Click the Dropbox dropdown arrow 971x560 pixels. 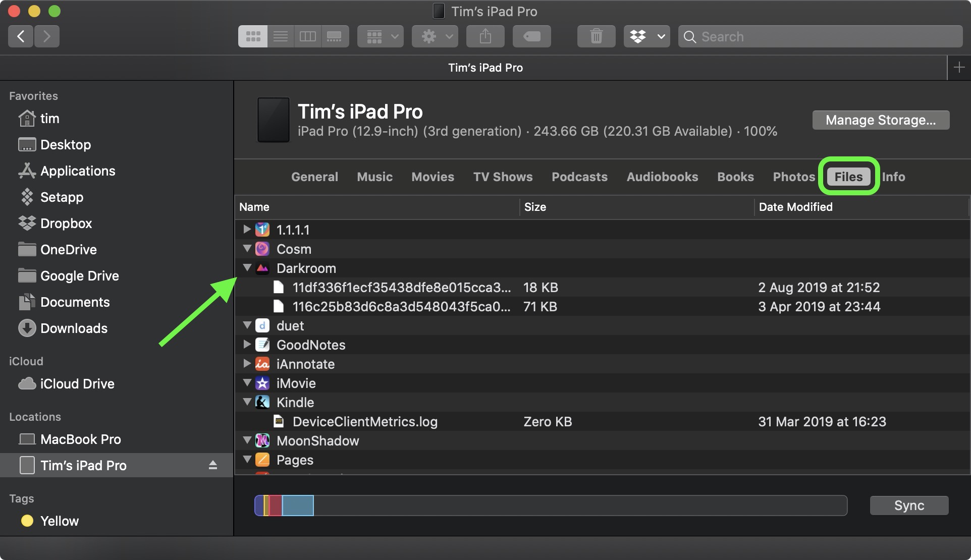[x=661, y=36]
